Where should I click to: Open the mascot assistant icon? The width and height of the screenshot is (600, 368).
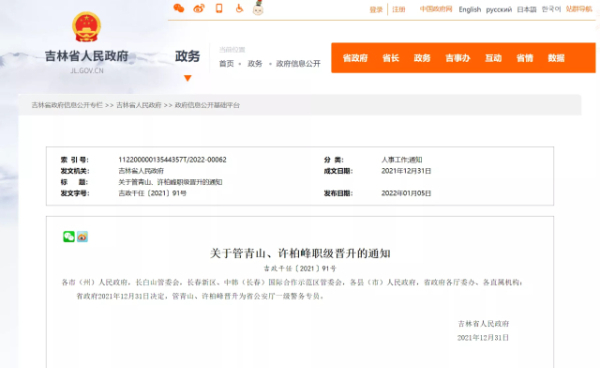258,8
